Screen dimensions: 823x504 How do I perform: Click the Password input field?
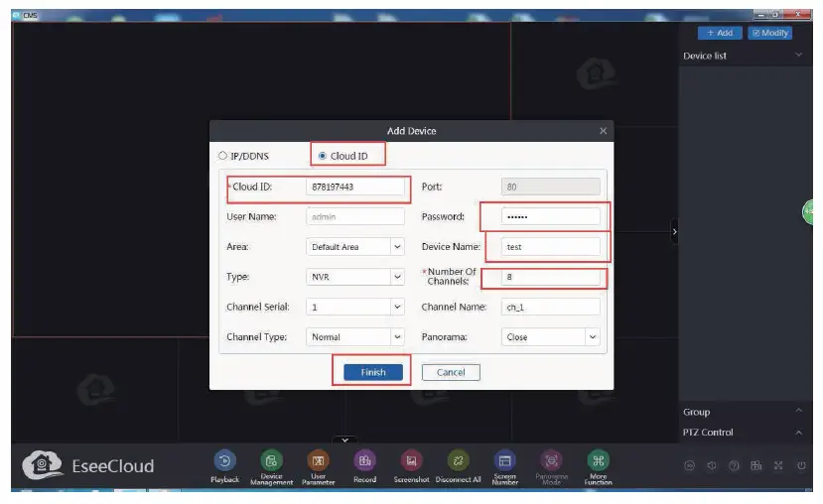click(551, 216)
